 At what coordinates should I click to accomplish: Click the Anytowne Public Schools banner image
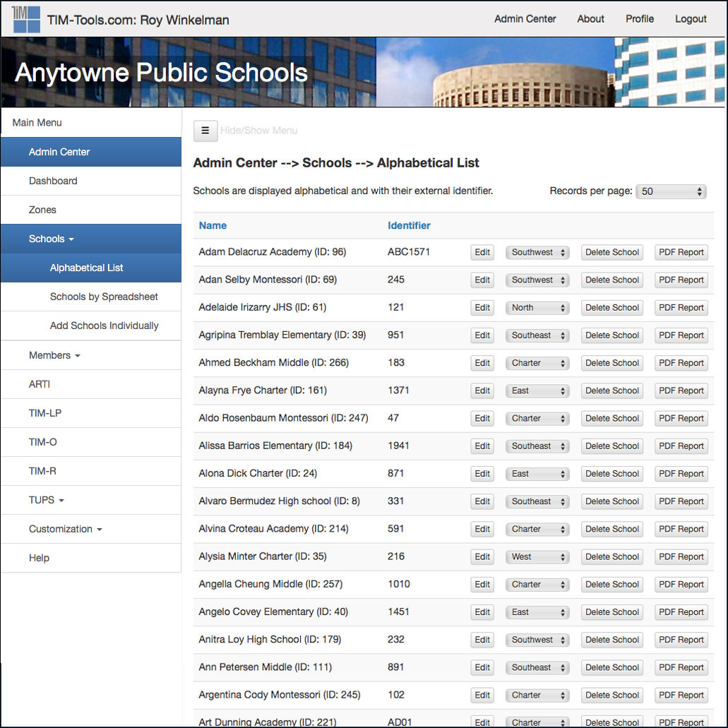coord(363,73)
